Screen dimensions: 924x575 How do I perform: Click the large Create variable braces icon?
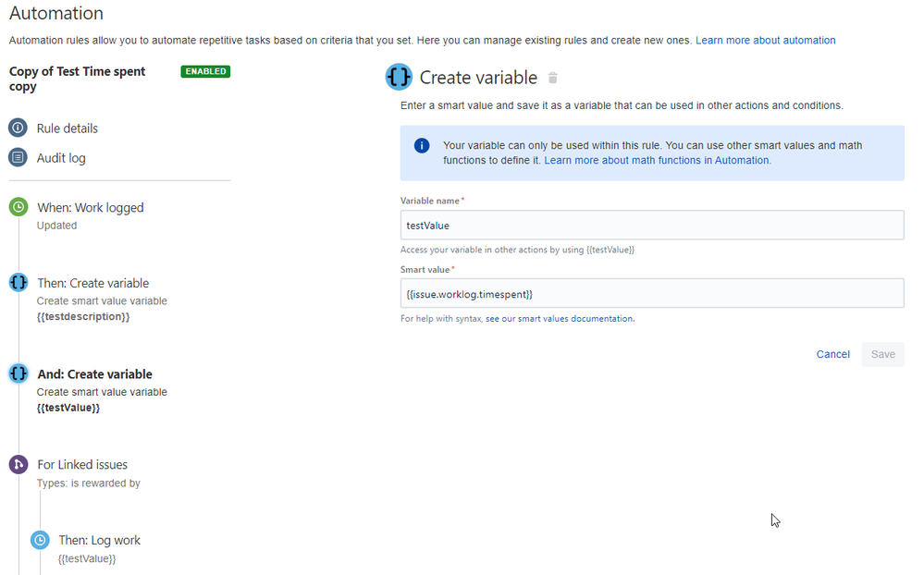point(399,77)
